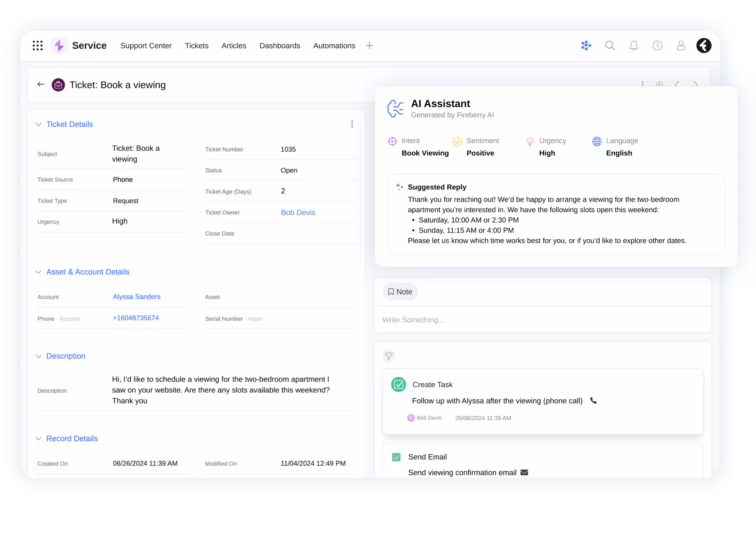
Task: Open the user profile icon
Action: pos(681,46)
